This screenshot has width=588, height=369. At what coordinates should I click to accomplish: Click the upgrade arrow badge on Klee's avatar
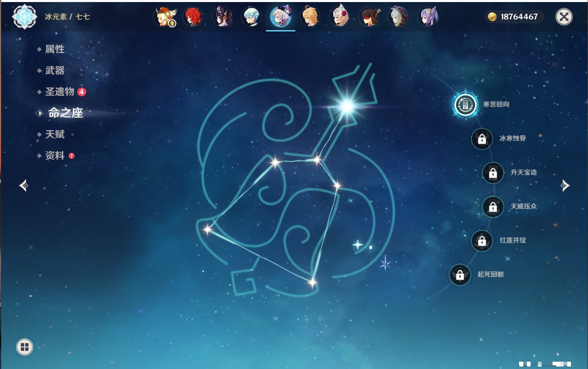[172, 24]
